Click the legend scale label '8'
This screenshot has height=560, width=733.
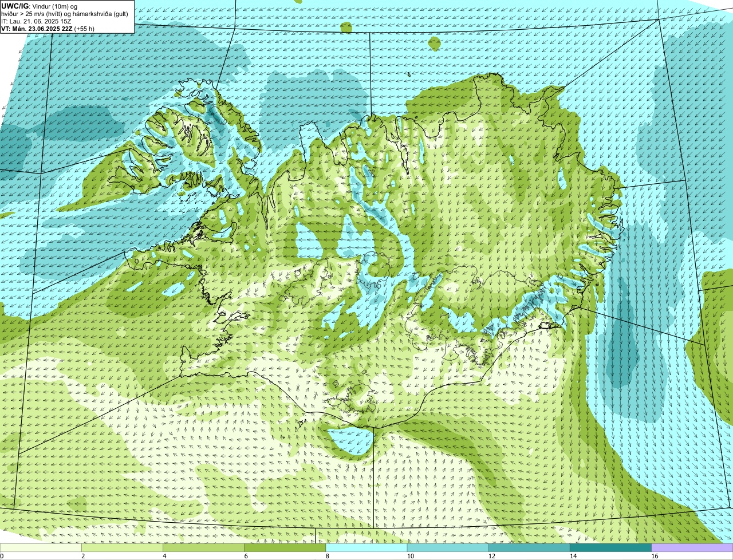tap(328, 556)
